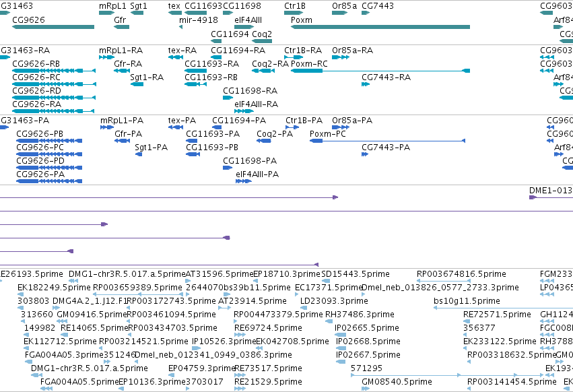Screen dimensions: 573x392
Task: Select the CG9626-PB protein label
Action: click(40, 134)
